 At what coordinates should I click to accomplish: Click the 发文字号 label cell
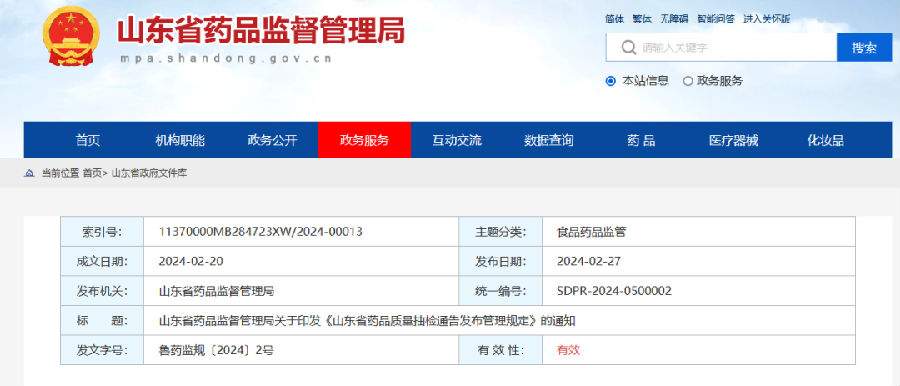(102, 350)
